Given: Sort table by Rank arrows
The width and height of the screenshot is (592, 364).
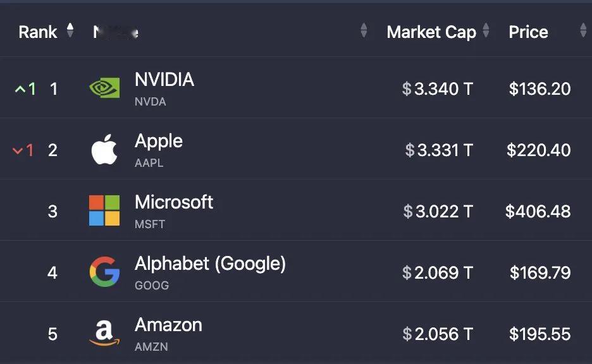Looking at the screenshot, I should [70, 30].
